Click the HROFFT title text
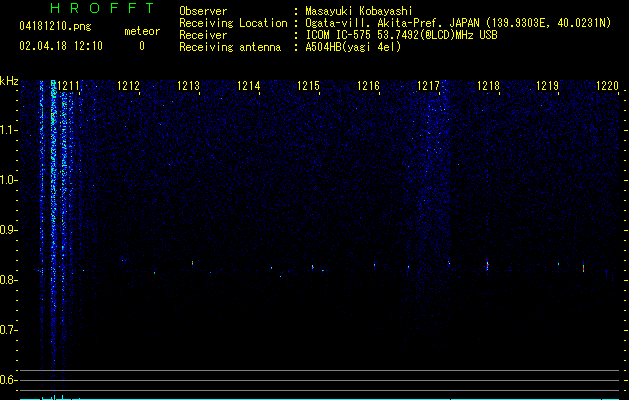 (x=103, y=8)
